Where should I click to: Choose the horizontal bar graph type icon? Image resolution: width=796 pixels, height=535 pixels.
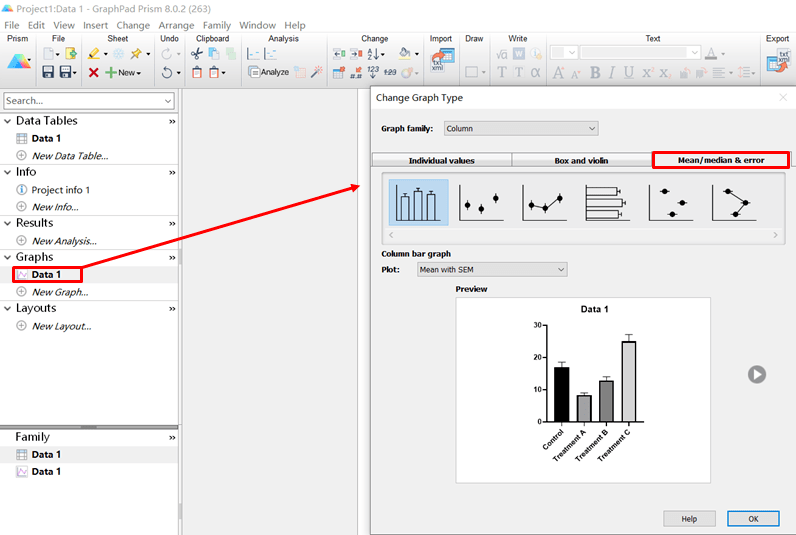(606, 202)
